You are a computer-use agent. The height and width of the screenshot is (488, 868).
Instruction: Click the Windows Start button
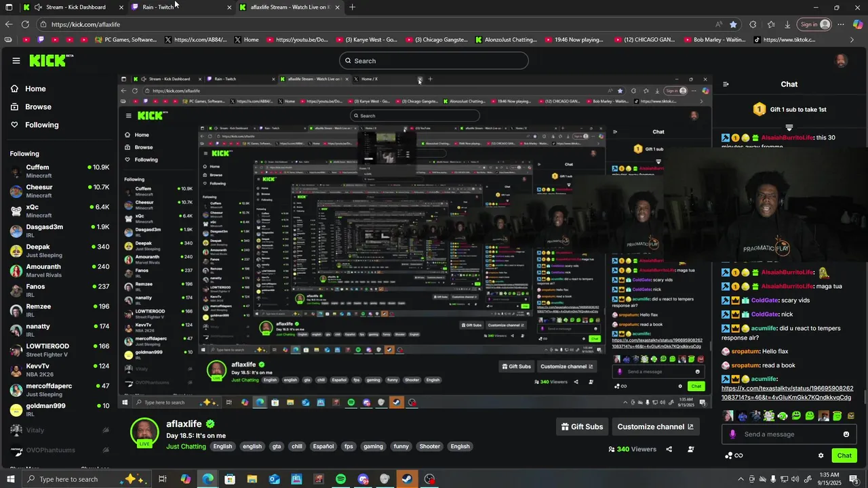coord(9,479)
